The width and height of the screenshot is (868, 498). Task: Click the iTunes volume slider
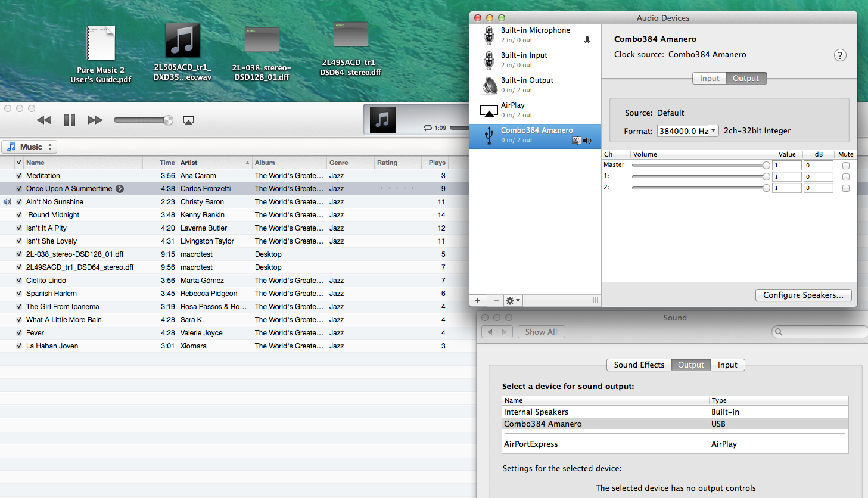(144, 120)
